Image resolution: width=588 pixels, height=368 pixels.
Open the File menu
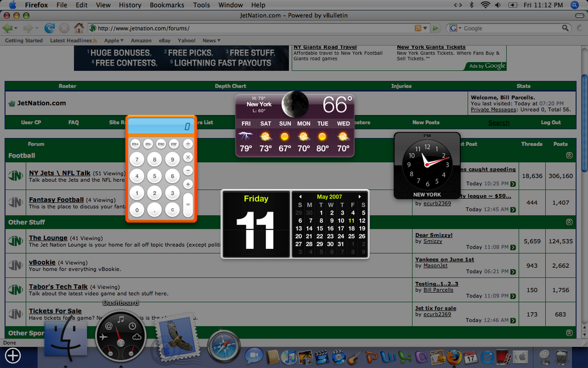(61, 5)
